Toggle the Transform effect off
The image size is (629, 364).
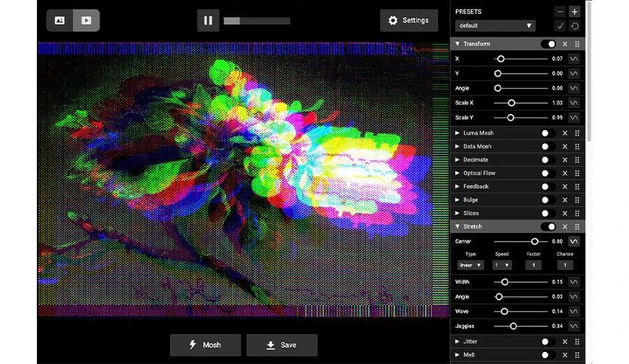548,44
